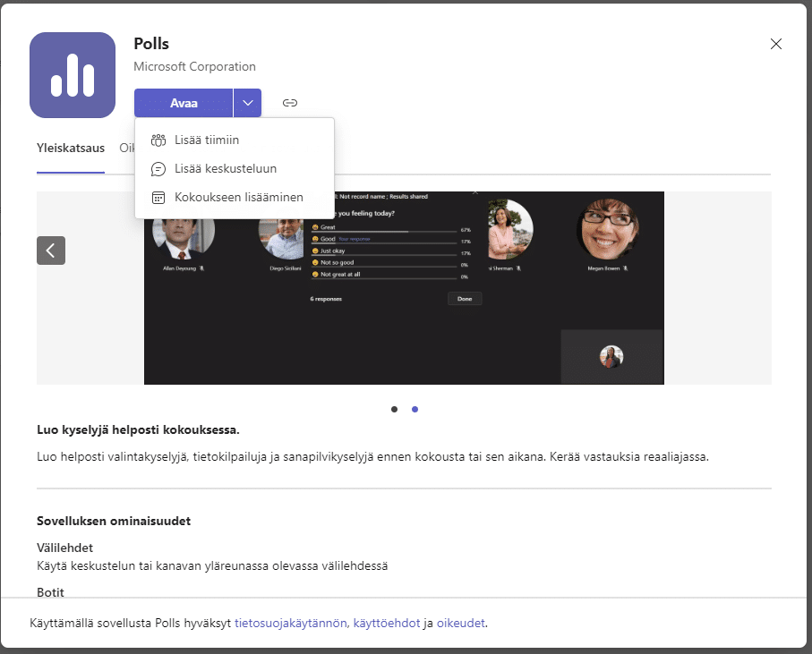Select the first carousel dot
This screenshot has width=812, height=654.
tap(394, 409)
